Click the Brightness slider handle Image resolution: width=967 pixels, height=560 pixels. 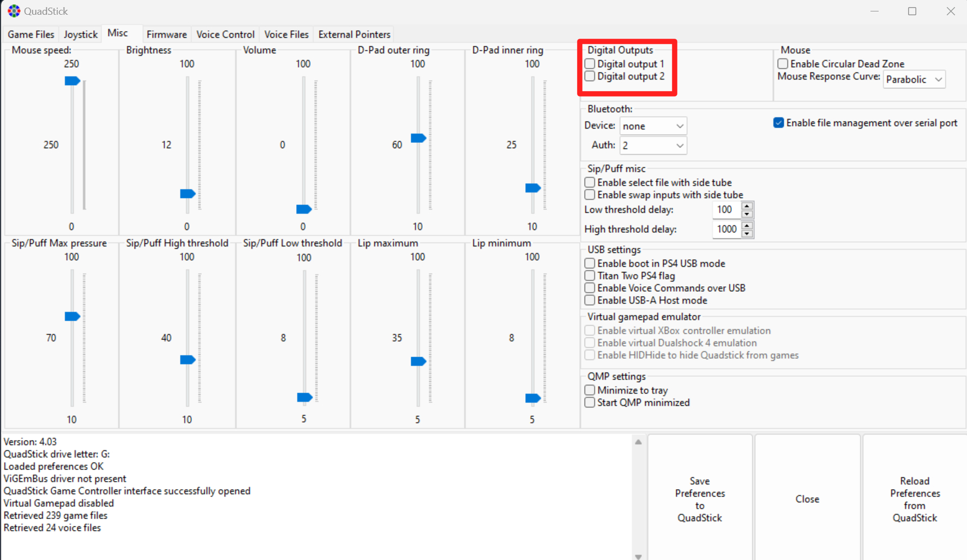click(188, 194)
